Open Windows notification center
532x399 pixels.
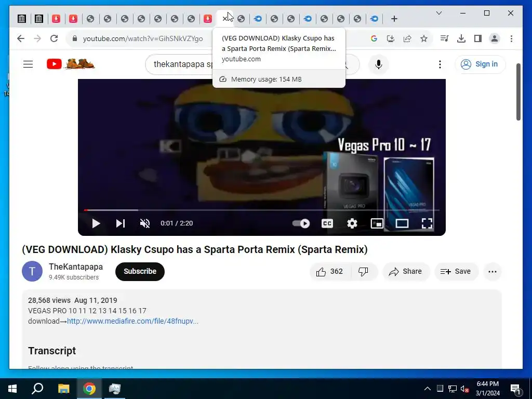click(516, 389)
